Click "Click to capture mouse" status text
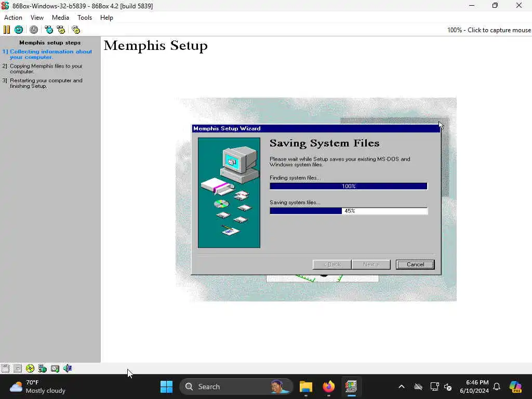Image resolution: width=532 pixels, height=399 pixels. click(x=499, y=30)
